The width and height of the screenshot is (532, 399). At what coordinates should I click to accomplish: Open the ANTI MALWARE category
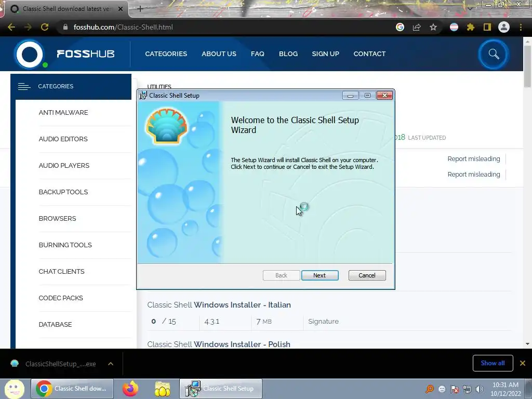[63, 113]
